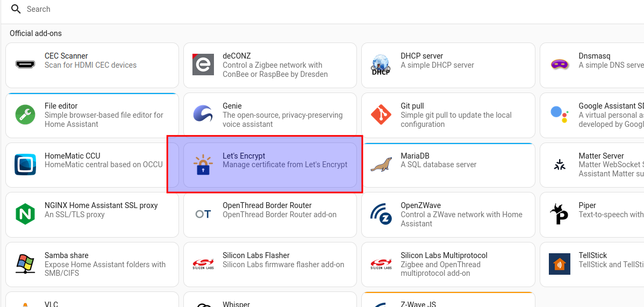644x307 pixels.
Task: Click the File editor wrench icon
Action: point(25,115)
